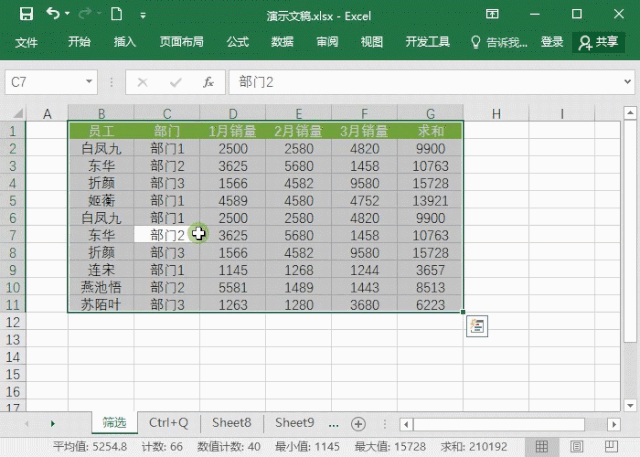640x457 pixels.
Task: Click the Quick Analysis icon below the table
Action: click(x=477, y=326)
